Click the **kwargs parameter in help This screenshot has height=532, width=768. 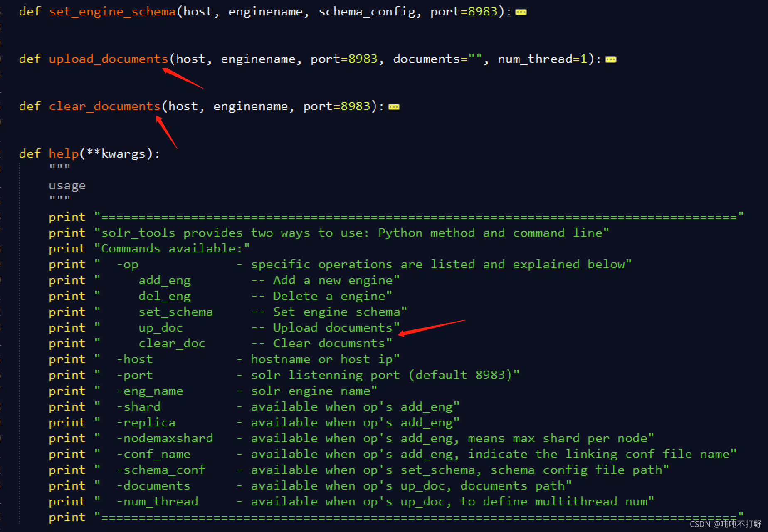pyautogui.click(x=116, y=154)
